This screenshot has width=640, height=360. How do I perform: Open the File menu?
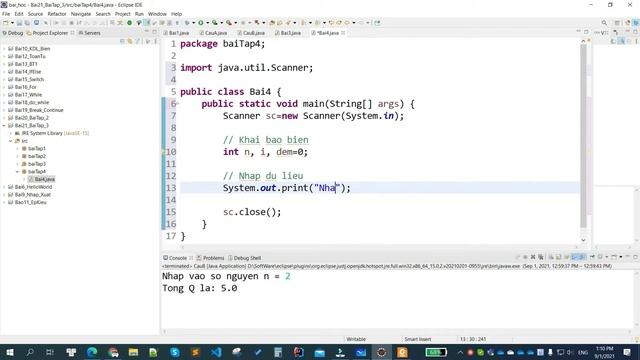click(x=6, y=14)
